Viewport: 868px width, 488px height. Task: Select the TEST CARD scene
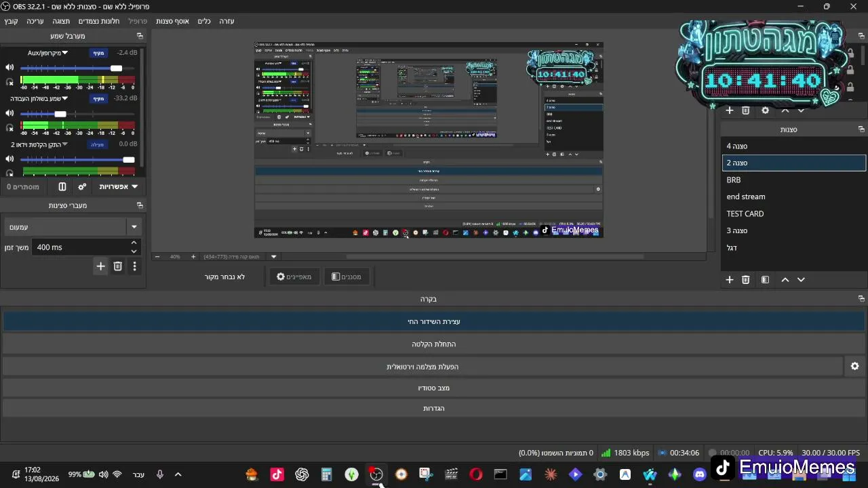point(794,213)
